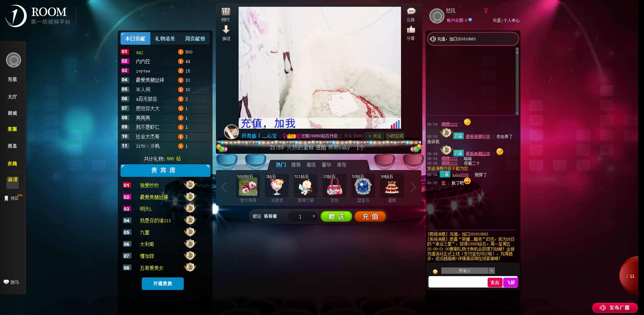
Task: Open 消息 in the sidebar
Action: pos(12,146)
